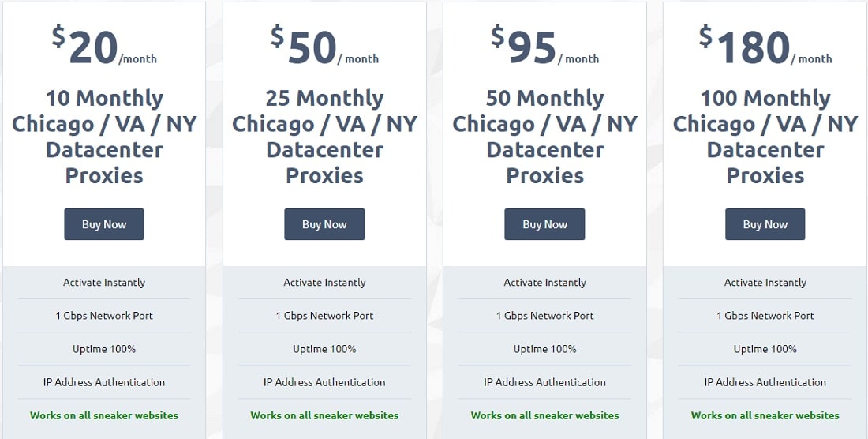Click Buy Now for the $20 plan

pos(104,224)
